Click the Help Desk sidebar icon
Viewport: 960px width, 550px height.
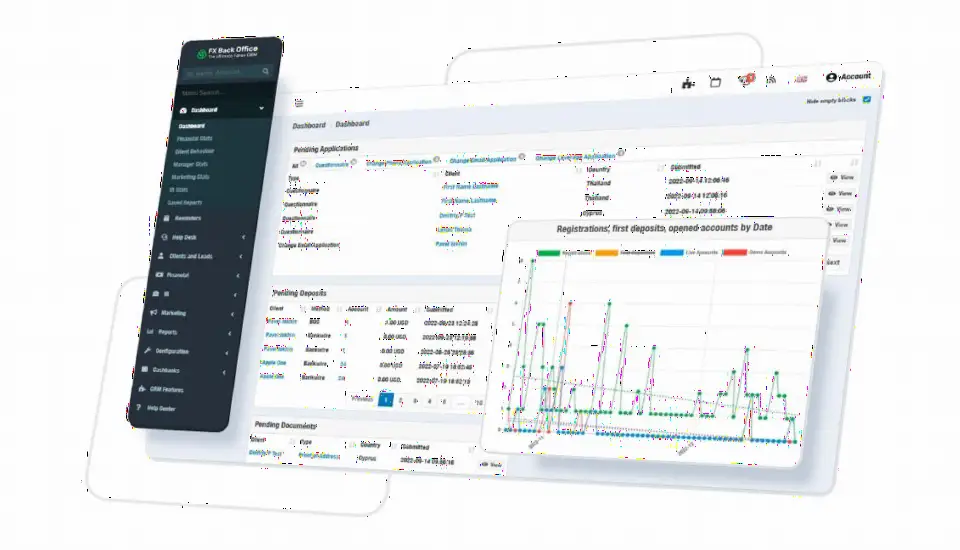tap(164, 236)
